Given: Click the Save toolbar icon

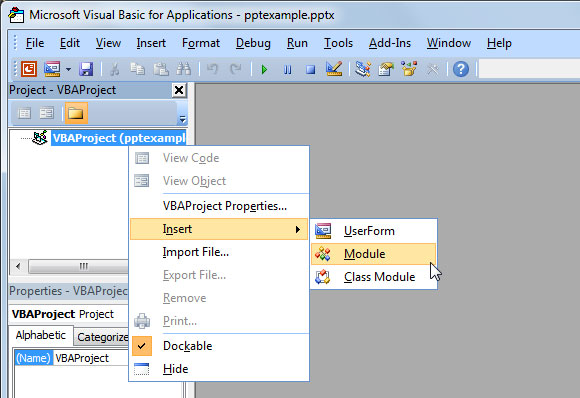Looking at the screenshot, I should [x=86, y=69].
